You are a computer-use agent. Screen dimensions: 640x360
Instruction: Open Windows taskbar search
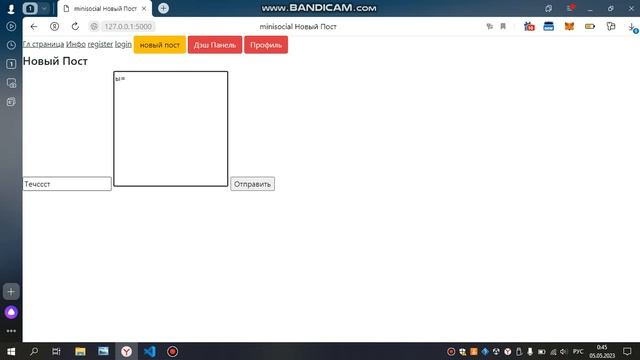pyautogui.click(x=34, y=351)
